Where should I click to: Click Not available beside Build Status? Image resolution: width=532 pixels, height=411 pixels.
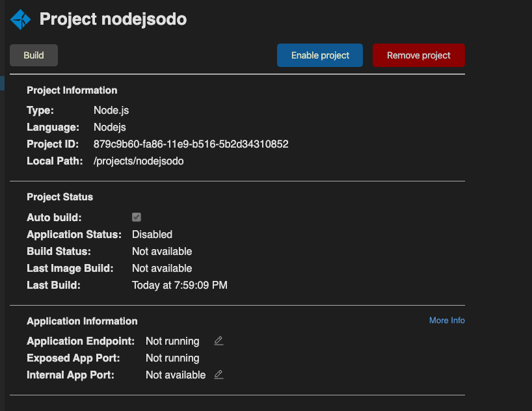pos(161,251)
